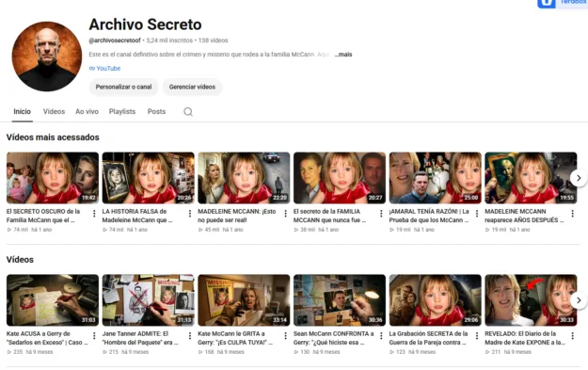Open title "La Grabación SECRETA de la Guerra de la Pareja"
The height and width of the screenshot is (370, 588).
click(x=429, y=338)
